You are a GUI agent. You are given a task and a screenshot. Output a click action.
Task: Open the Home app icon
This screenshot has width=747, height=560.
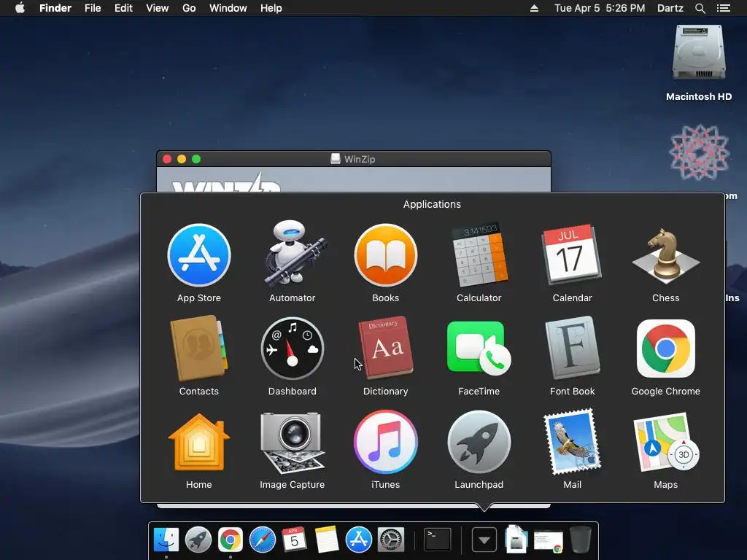pos(199,442)
